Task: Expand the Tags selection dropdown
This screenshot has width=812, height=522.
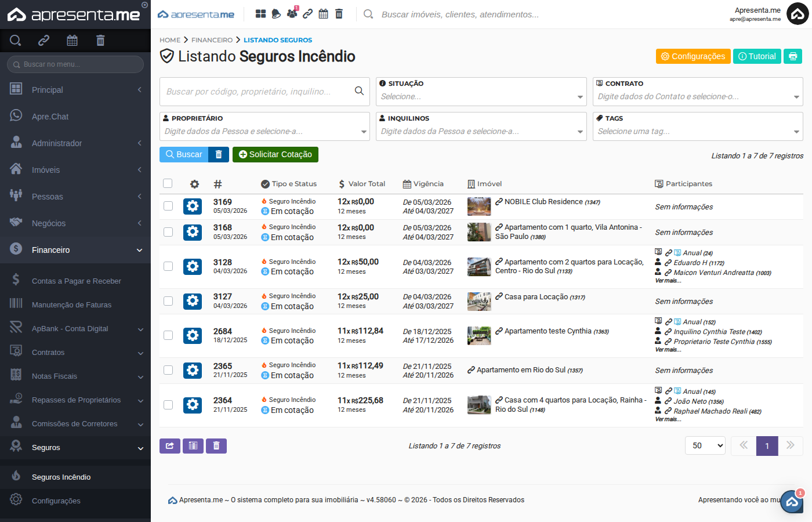Action: click(x=698, y=132)
